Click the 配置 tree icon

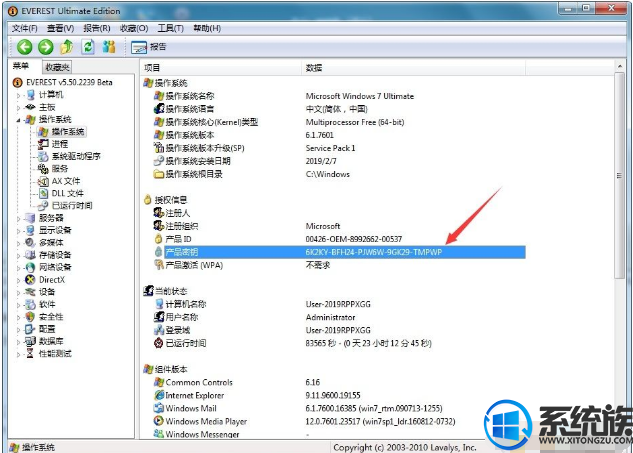pyautogui.click(x=30, y=329)
